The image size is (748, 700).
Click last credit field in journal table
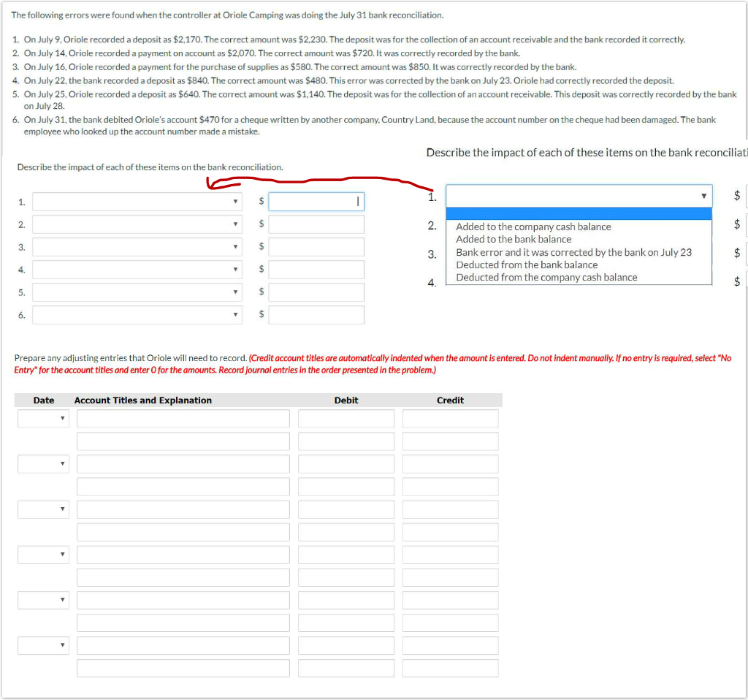pyautogui.click(x=450, y=668)
